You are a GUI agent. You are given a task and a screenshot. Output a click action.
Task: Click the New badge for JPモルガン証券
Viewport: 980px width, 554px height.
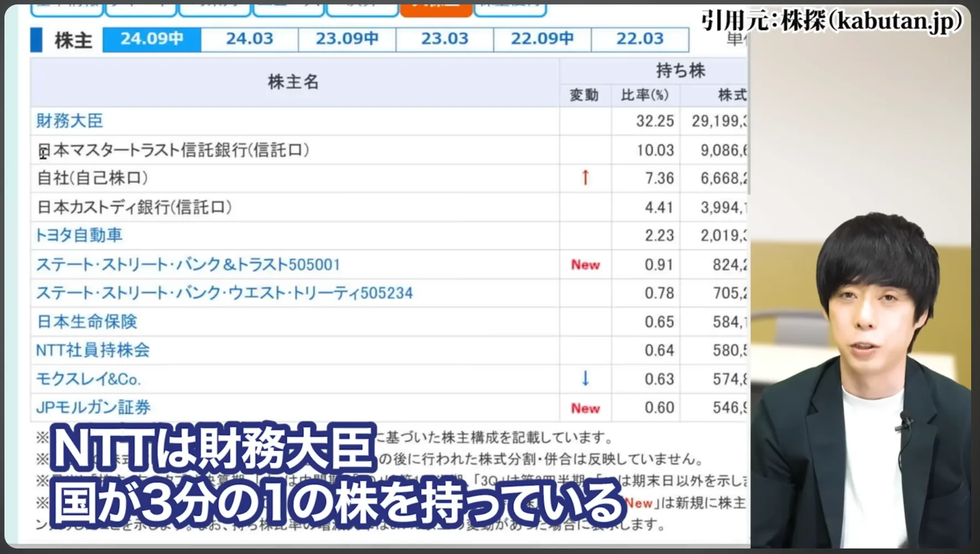(585, 408)
